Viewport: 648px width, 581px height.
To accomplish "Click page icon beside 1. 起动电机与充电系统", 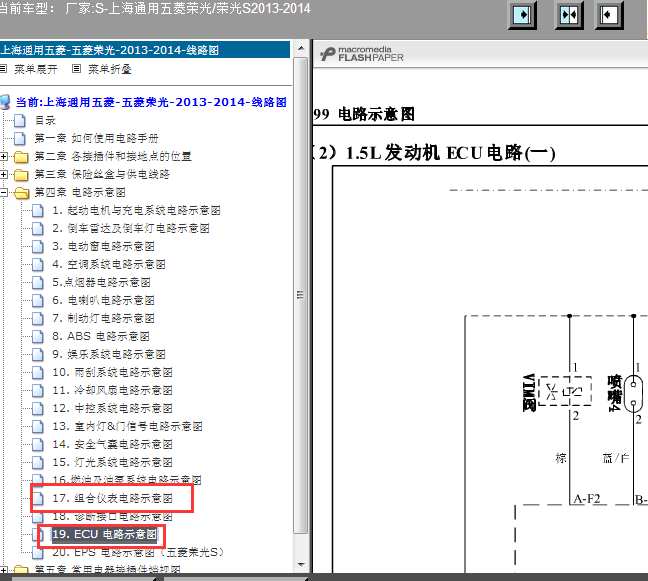I will coord(38,210).
